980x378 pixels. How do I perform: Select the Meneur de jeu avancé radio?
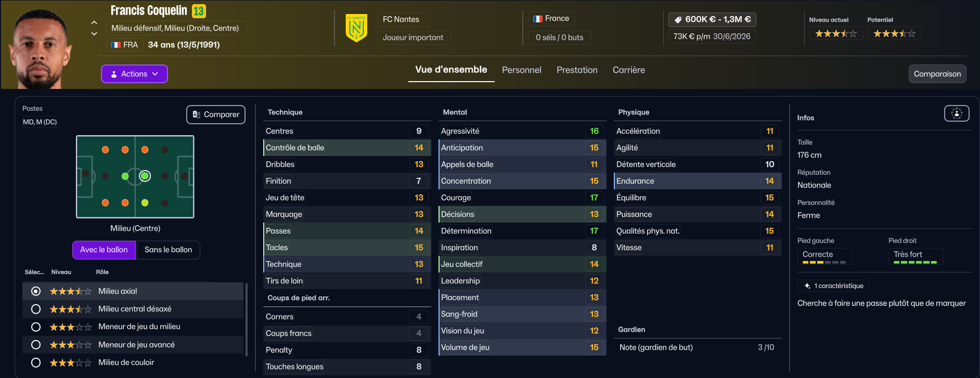point(36,345)
